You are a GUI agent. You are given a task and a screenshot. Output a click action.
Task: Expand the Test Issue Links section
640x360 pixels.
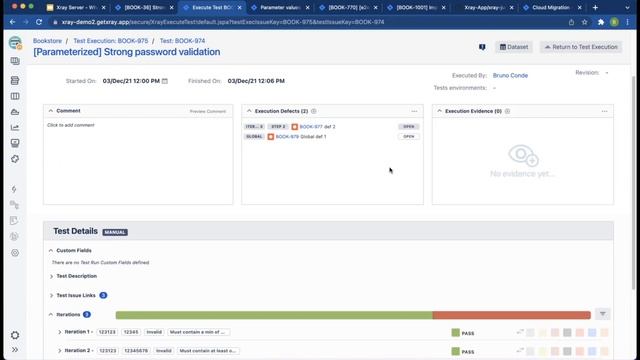click(x=51, y=296)
